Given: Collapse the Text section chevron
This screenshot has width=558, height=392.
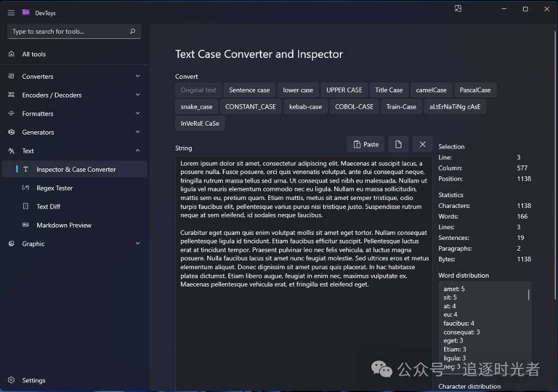Looking at the screenshot, I should pyautogui.click(x=138, y=150).
